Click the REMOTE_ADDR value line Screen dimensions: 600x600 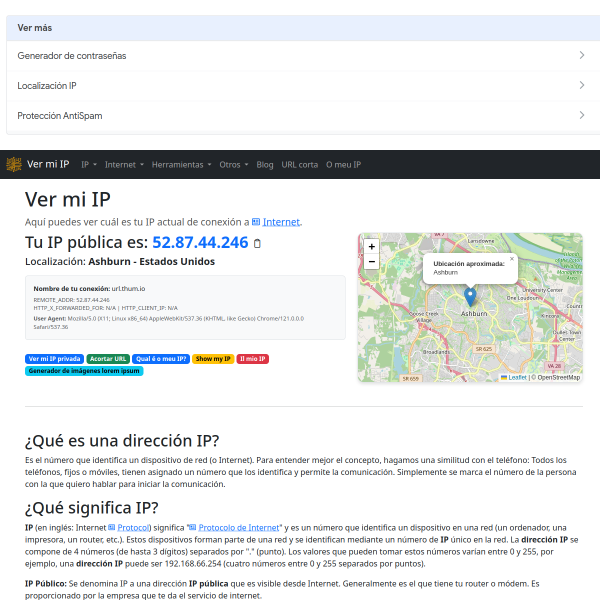(71, 300)
